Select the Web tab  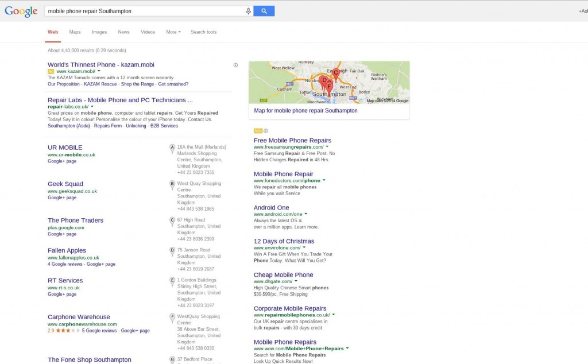[x=53, y=32]
